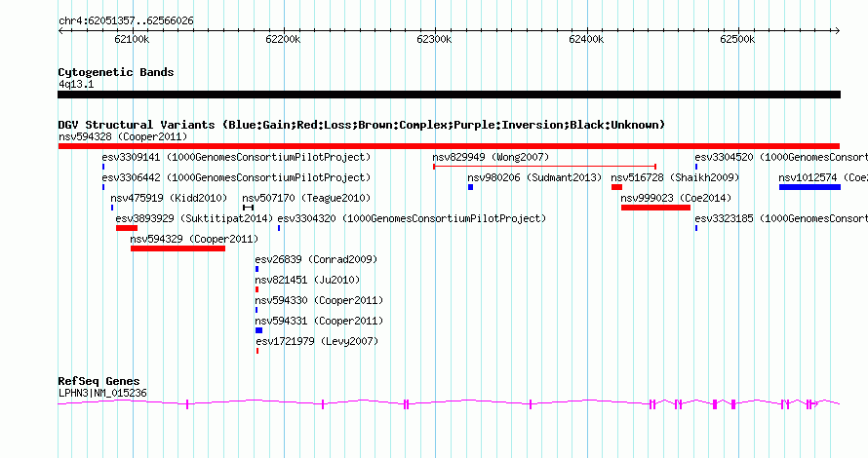This screenshot has height=458, width=868.
Task: Click the nsv594328 (Cooper2011) variant label
Action: pos(123,136)
